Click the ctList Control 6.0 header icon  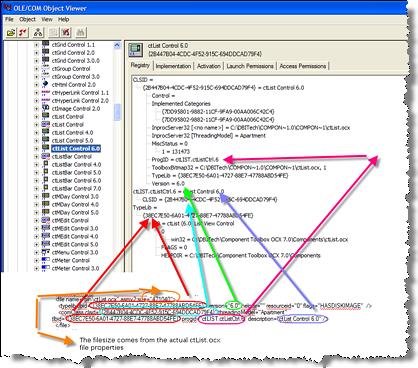pos(136,50)
